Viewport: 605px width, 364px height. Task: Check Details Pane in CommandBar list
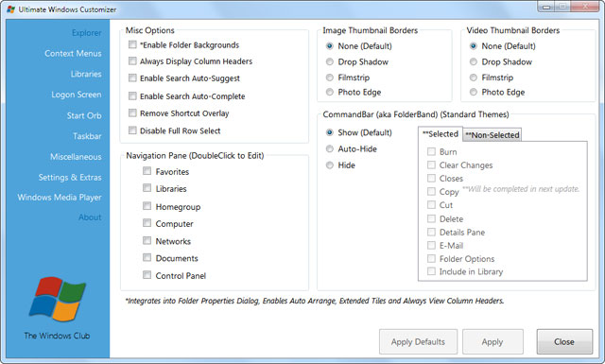click(x=431, y=232)
